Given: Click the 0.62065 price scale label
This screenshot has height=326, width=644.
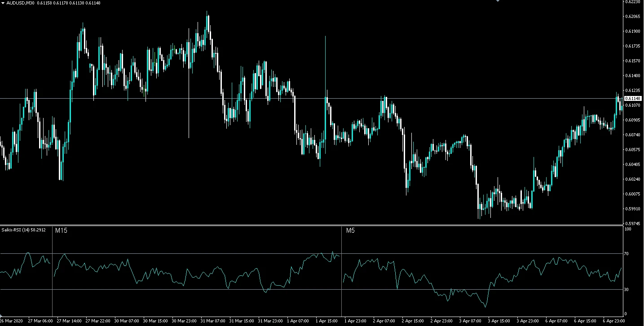Looking at the screenshot, I should click(x=632, y=17).
